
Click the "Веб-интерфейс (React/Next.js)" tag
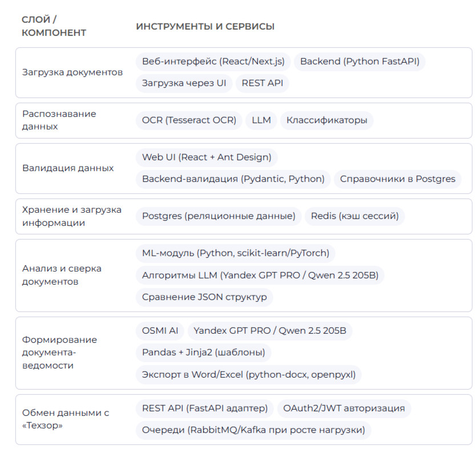213,62
